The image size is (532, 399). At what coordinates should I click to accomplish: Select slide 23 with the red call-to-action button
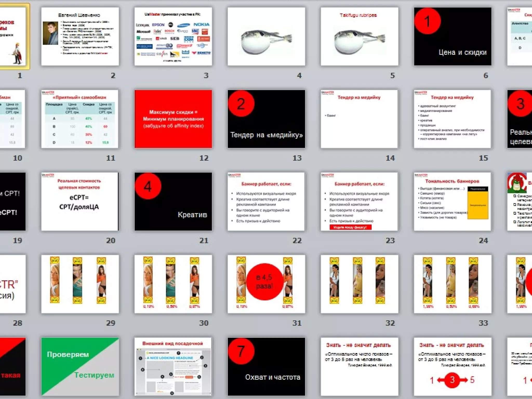(359, 201)
